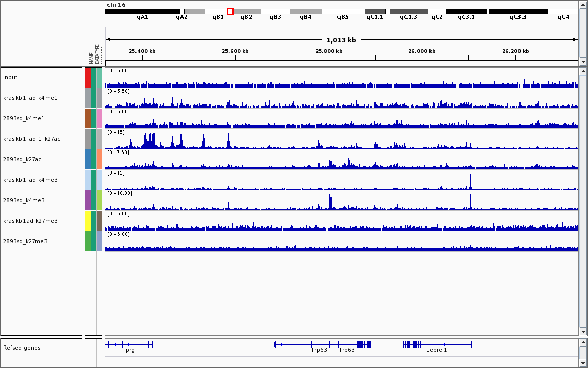Viewport: 588px width, 368px height.
Task: Click down arrow of gene panel scrollbar
Action: [583, 363]
